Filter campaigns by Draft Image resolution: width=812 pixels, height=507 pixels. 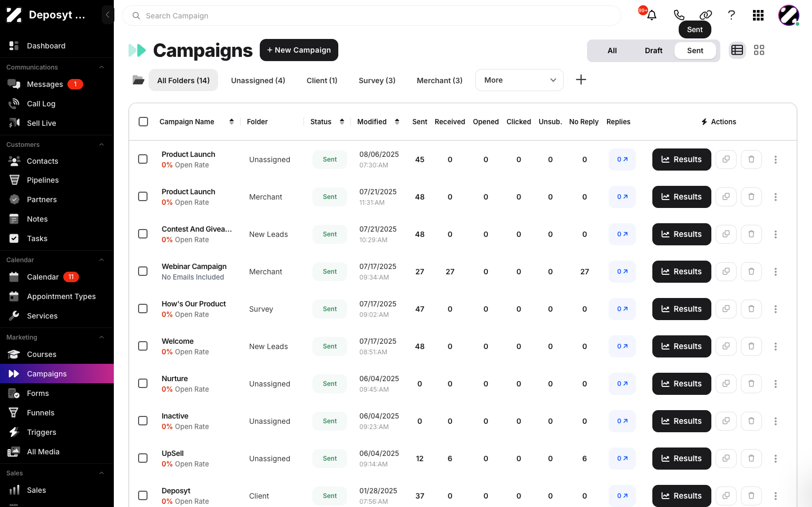[653, 51]
